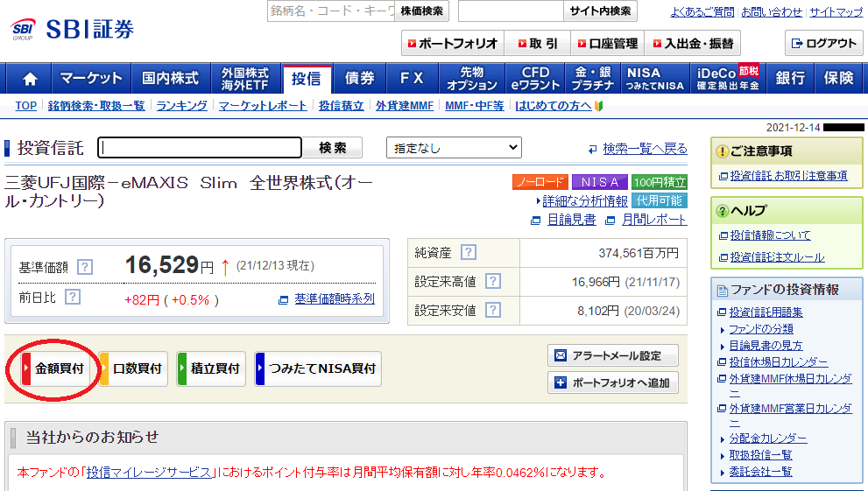Open the ランキング submenu link
The width and height of the screenshot is (868, 491).
point(181,106)
